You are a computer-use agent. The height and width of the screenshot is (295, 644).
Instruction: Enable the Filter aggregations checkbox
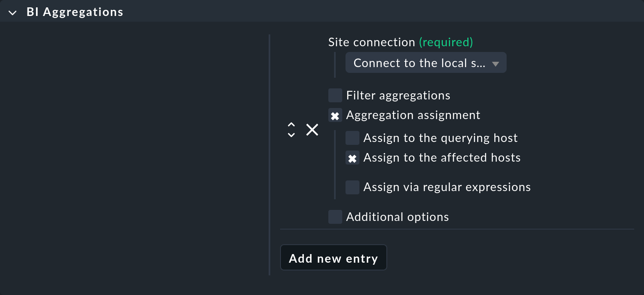click(x=335, y=95)
